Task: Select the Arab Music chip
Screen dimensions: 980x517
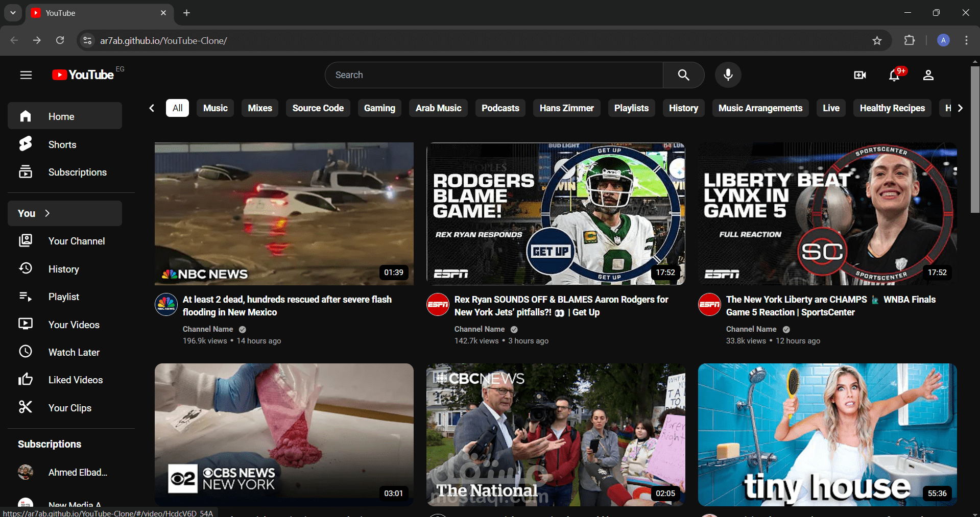Action: [x=438, y=108]
